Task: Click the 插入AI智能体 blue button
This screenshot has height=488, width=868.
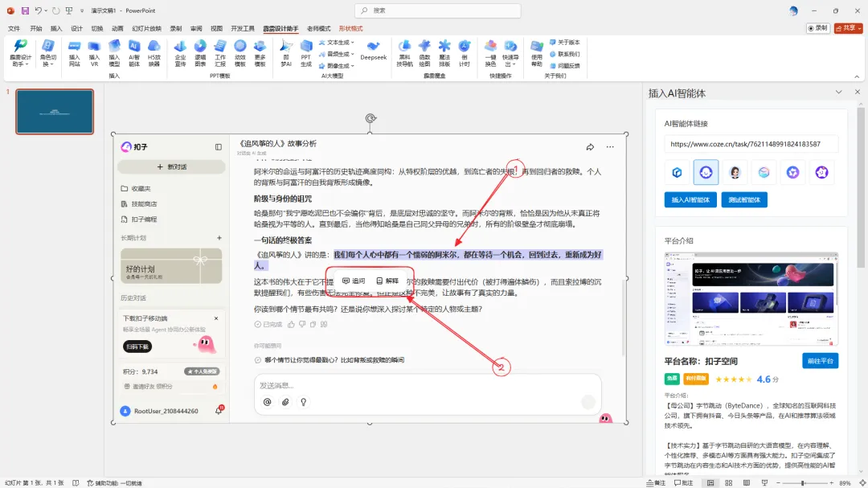Action: click(690, 200)
